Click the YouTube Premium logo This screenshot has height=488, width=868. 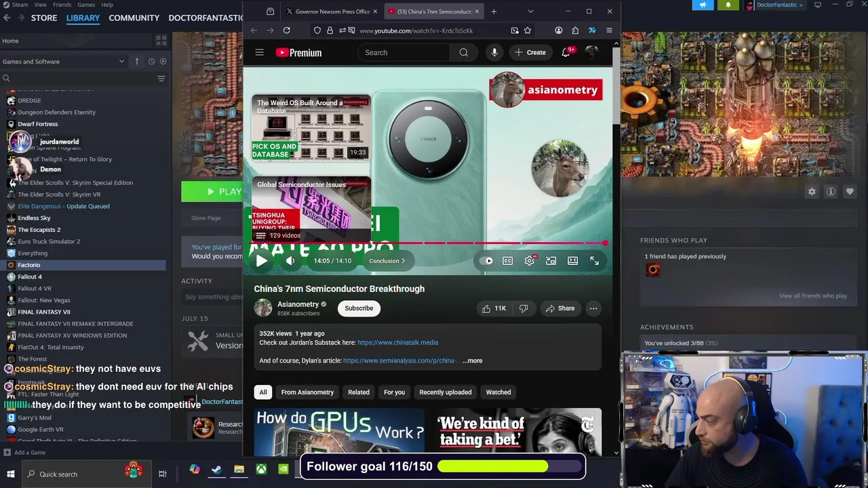click(299, 52)
